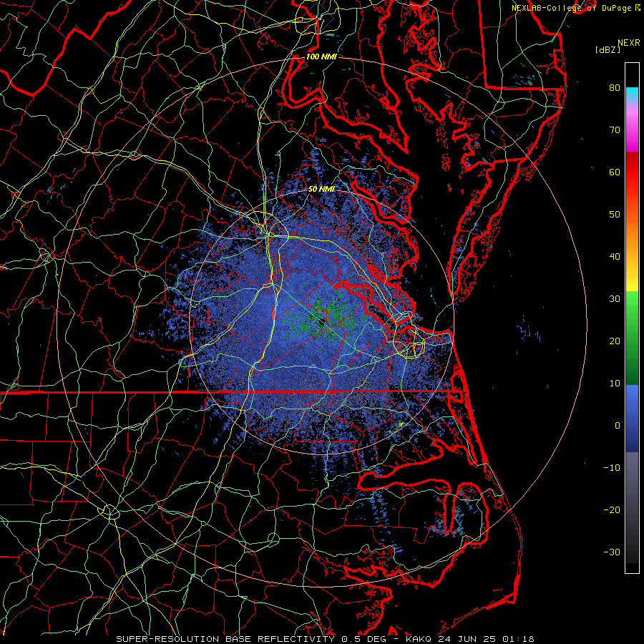
Task: Click the 50 value on the dBZ scale
Action: coord(615,215)
